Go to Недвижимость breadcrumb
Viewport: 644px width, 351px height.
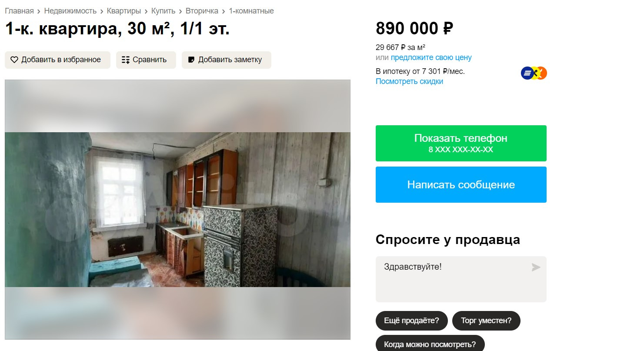tap(70, 11)
